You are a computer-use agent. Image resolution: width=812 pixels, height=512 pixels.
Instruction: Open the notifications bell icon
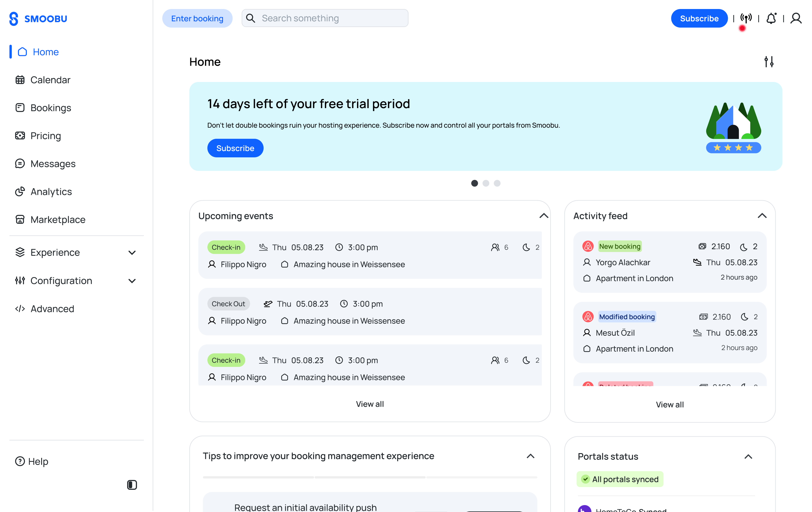pyautogui.click(x=771, y=18)
